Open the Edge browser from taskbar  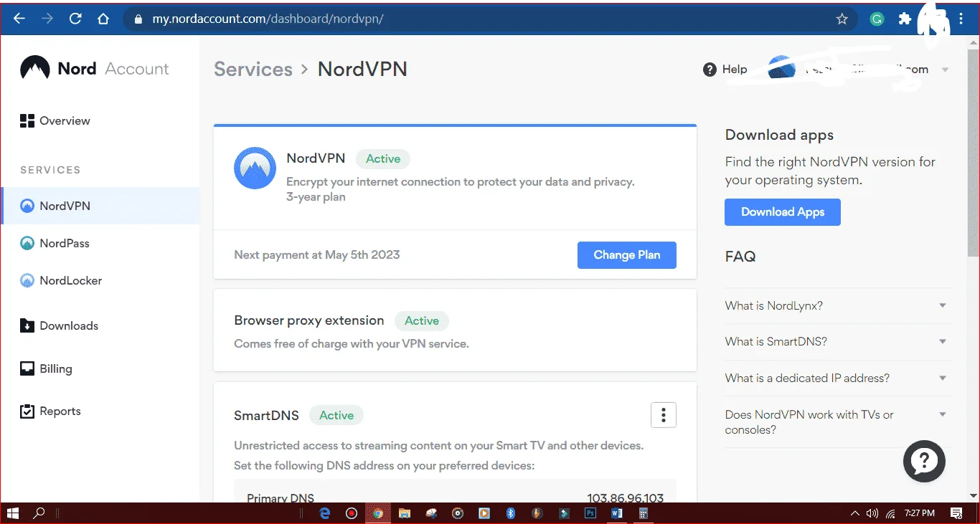(x=325, y=513)
